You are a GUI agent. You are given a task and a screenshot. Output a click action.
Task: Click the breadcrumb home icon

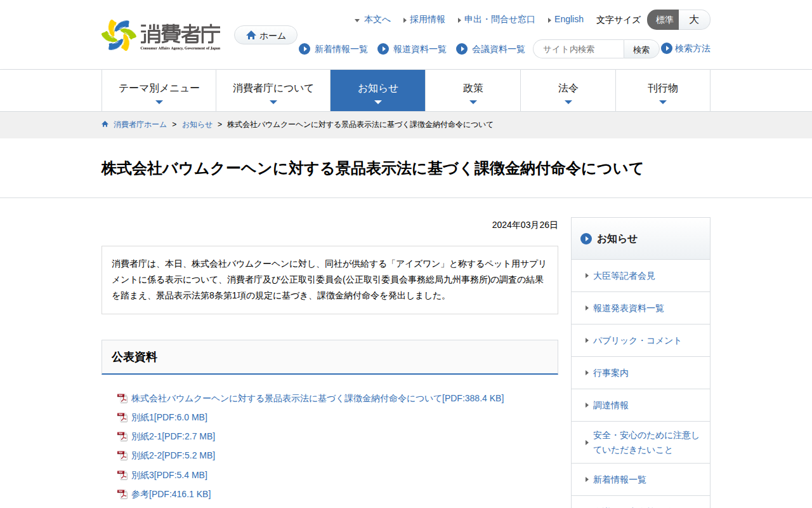(105, 124)
